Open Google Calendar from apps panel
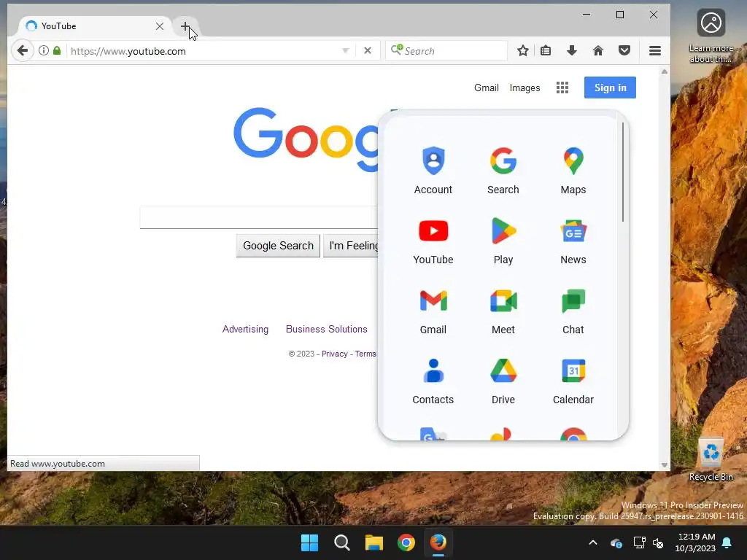The image size is (747, 560). (573, 381)
